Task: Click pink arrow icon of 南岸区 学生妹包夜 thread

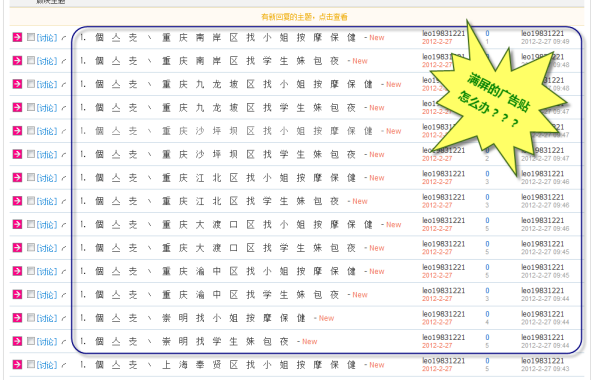Action: pos(17,60)
